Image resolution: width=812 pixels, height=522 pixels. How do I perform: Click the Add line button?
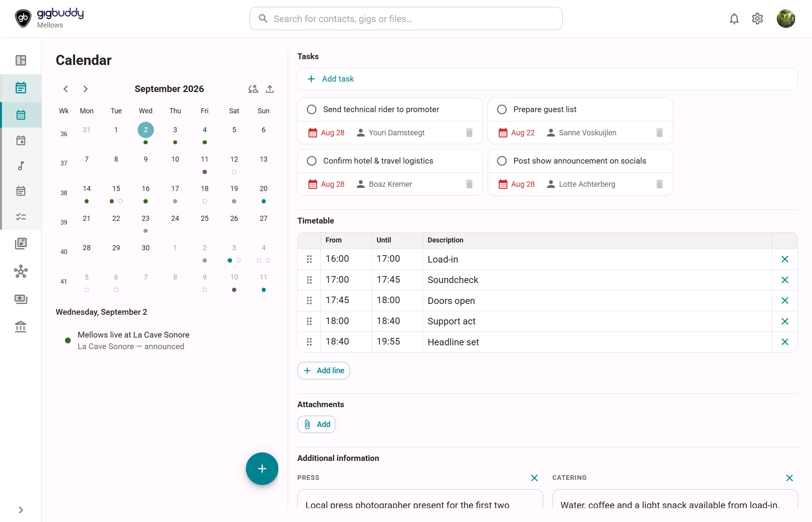[x=324, y=370]
